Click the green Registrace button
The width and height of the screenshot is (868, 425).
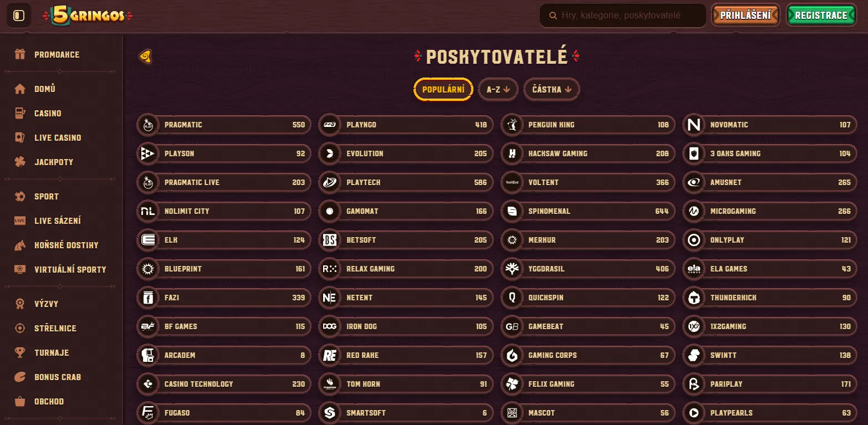click(x=820, y=16)
